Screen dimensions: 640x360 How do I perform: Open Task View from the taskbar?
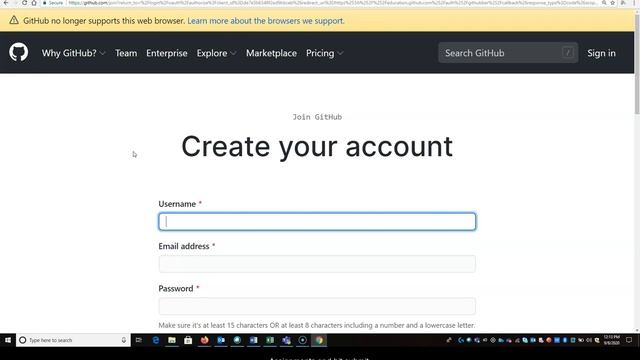(x=139, y=340)
